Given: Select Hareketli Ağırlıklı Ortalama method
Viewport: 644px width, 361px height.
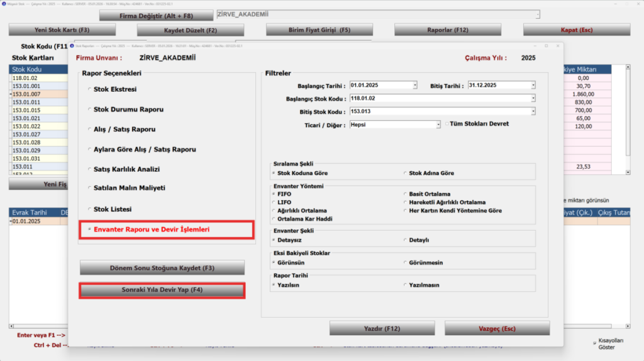Looking at the screenshot, I should click(445, 202).
